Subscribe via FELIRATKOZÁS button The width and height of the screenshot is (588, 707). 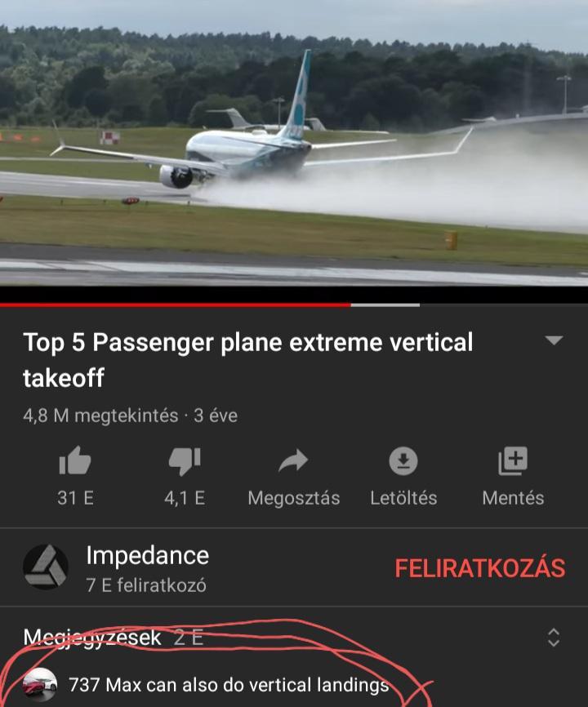click(x=479, y=567)
